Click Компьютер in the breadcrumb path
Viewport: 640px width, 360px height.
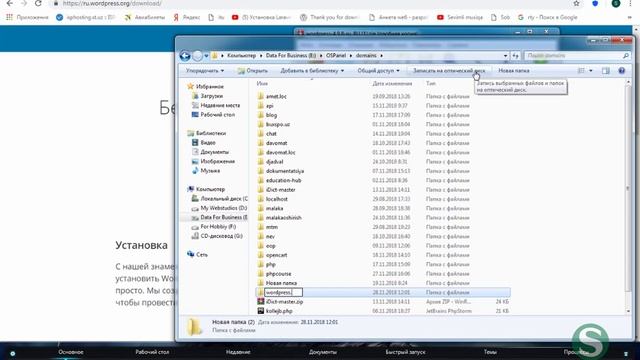pyautogui.click(x=241, y=56)
